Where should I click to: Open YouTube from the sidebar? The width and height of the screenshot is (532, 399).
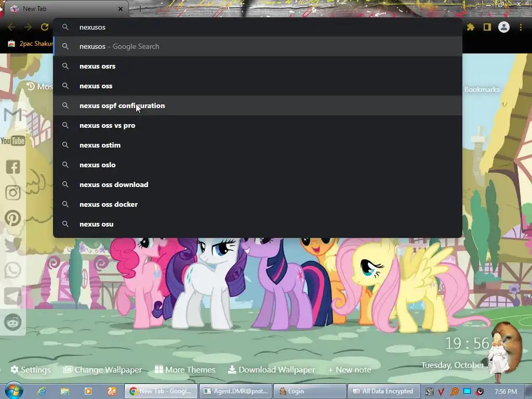(13, 141)
